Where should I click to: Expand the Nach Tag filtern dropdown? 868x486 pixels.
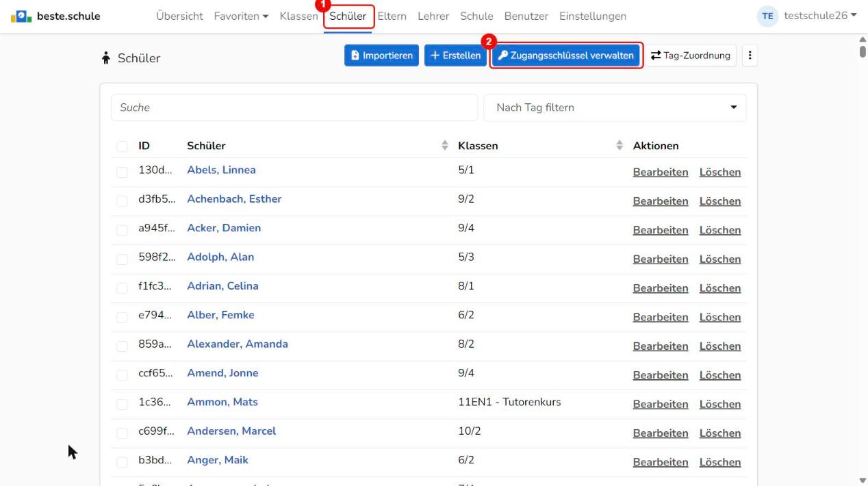(615, 107)
